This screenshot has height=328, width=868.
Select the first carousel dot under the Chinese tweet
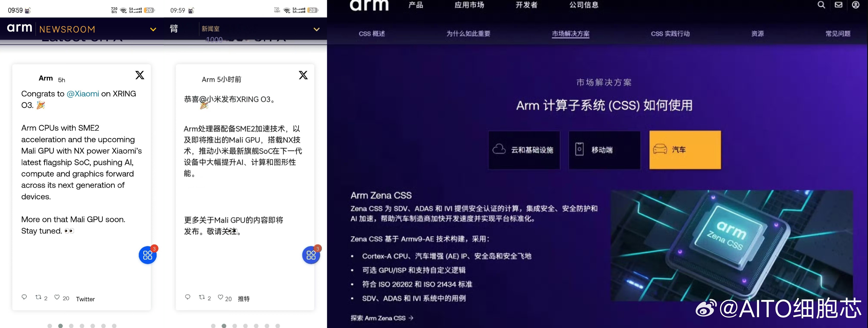pos(213,326)
